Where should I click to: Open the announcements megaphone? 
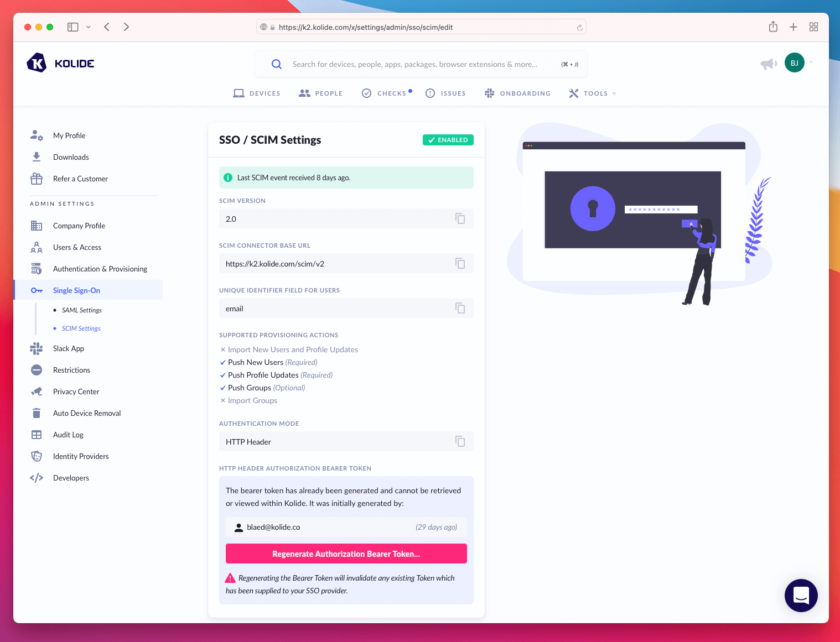(769, 63)
